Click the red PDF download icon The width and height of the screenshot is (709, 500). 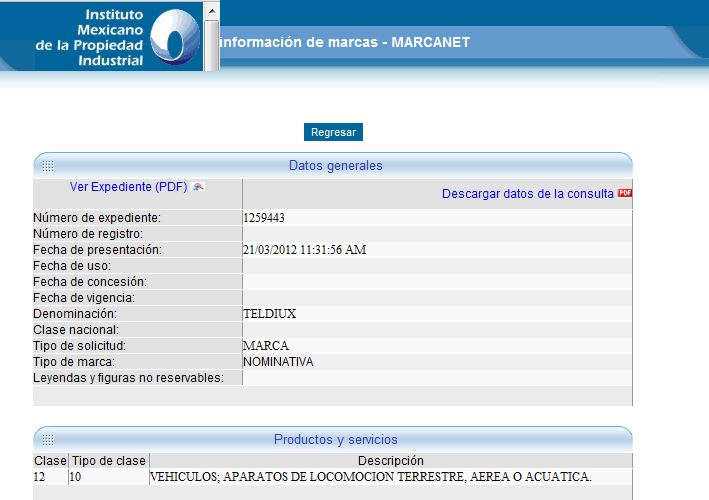coord(625,193)
